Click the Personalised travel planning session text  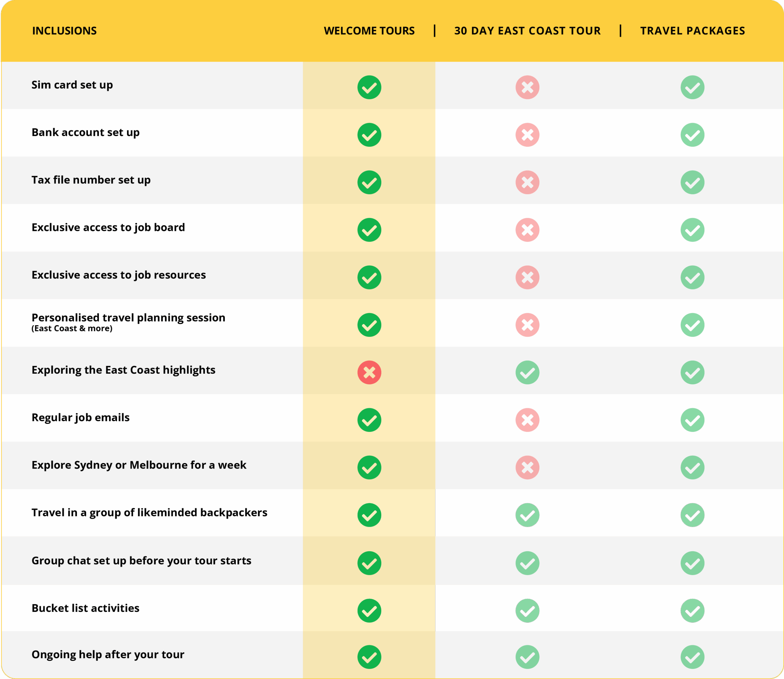128,318
